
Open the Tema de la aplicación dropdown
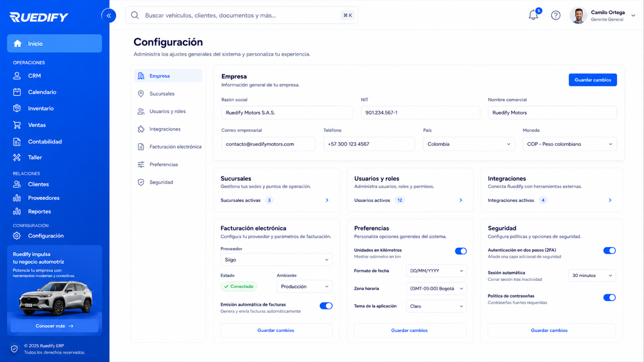click(x=436, y=306)
